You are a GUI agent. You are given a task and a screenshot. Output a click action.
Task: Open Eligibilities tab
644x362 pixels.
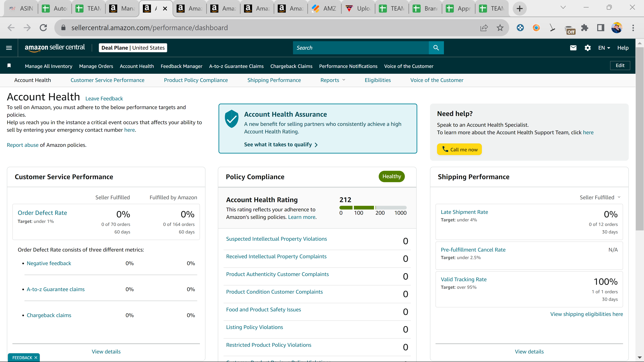(378, 80)
